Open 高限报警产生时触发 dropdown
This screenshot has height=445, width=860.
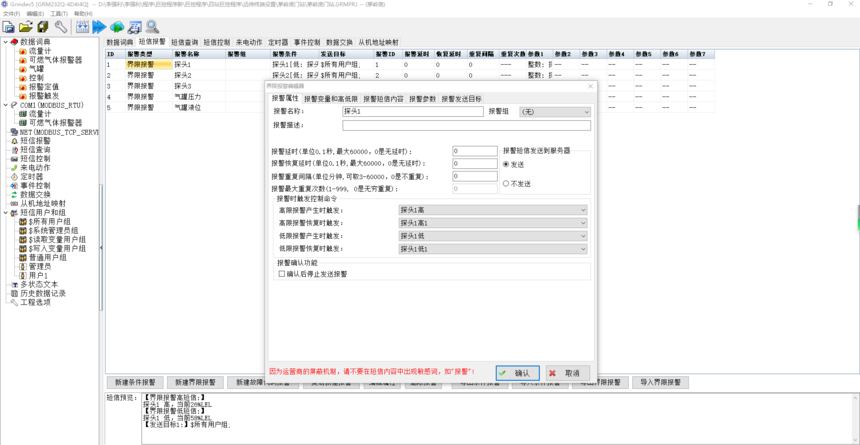point(493,210)
